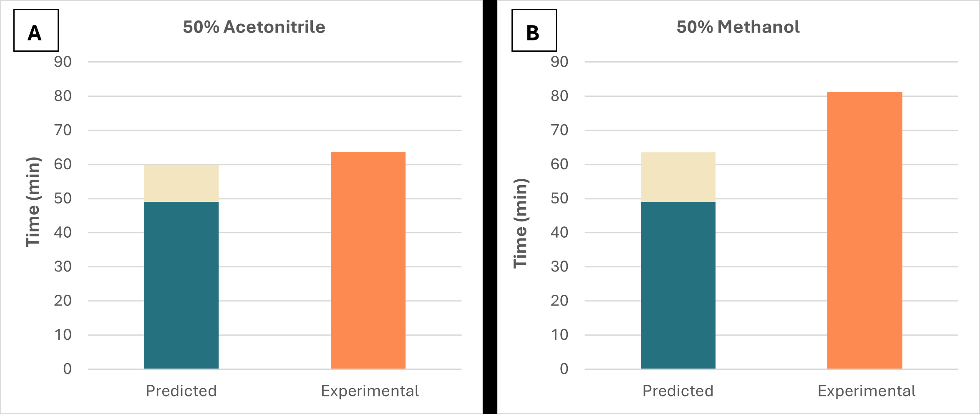Select the beige Predicted segment in Methanol chart
This screenshot has height=414, width=980.
coord(678,177)
